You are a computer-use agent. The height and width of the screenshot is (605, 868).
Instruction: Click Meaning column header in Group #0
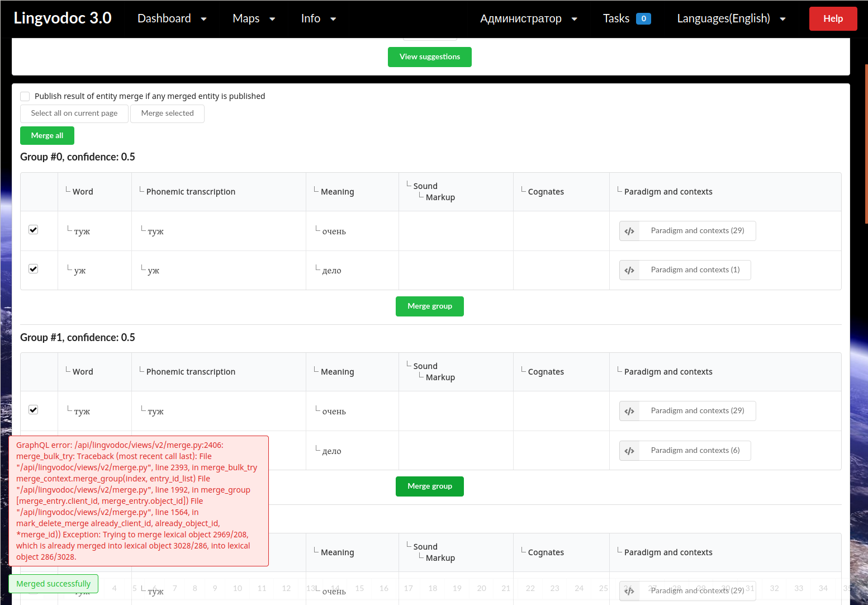(337, 192)
